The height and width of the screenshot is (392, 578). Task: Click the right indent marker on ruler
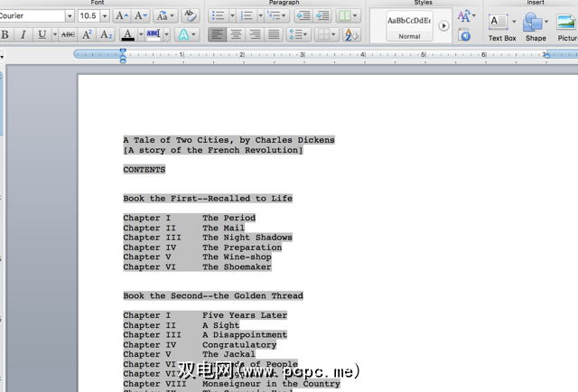(x=546, y=55)
